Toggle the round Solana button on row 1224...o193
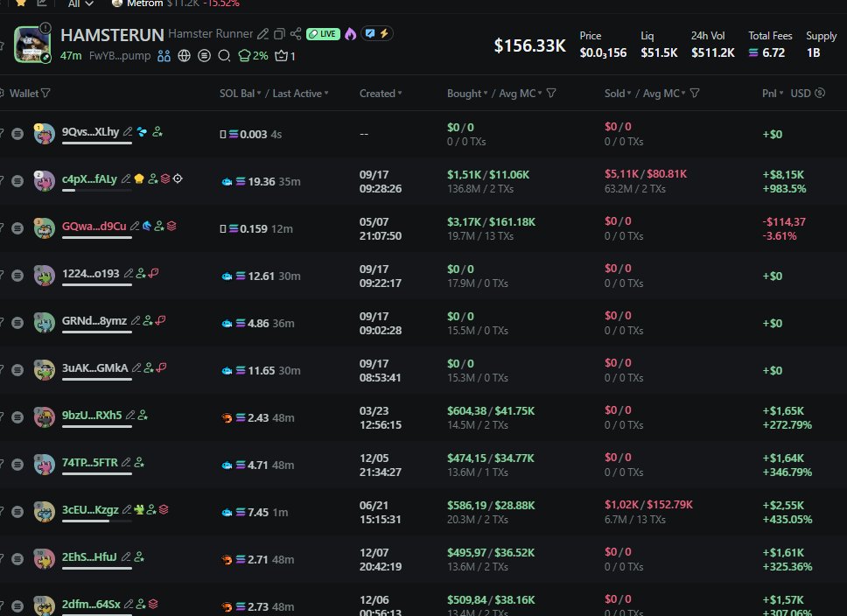847x616 pixels. click(x=17, y=276)
